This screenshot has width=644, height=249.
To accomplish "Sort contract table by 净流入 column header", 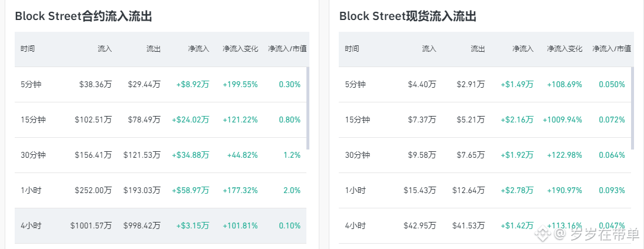I will 199,49.
